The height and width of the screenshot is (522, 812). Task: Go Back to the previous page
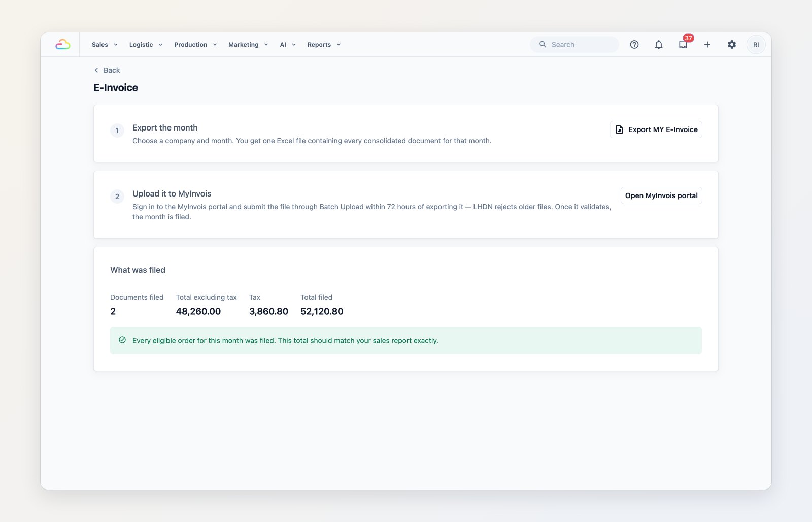pos(107,70)
